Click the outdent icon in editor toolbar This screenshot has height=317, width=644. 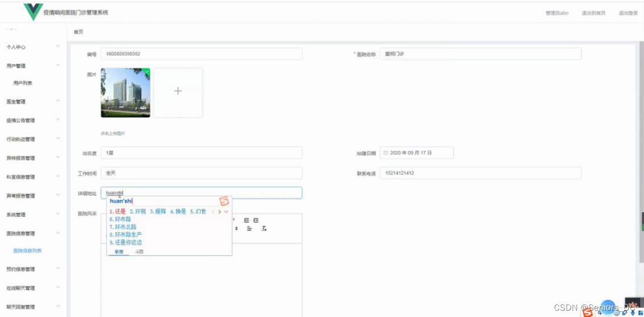(x=247, y=221)
